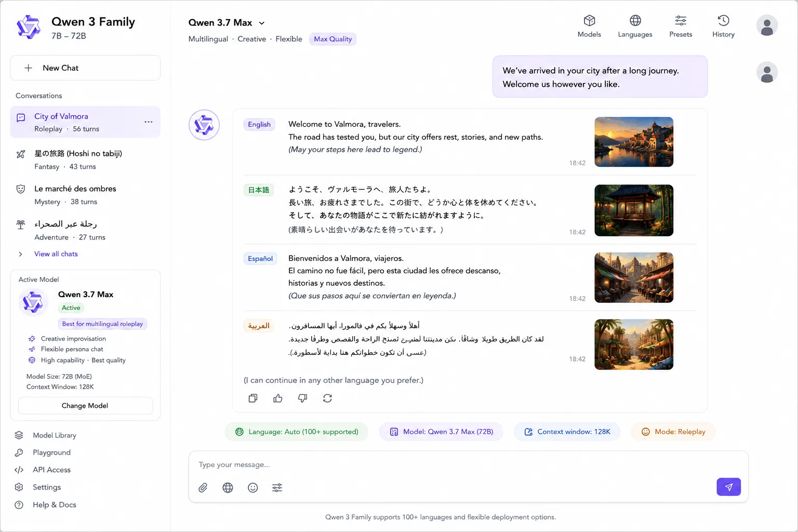Click the assistant avatar beside the response

click(x=204, y=125)
